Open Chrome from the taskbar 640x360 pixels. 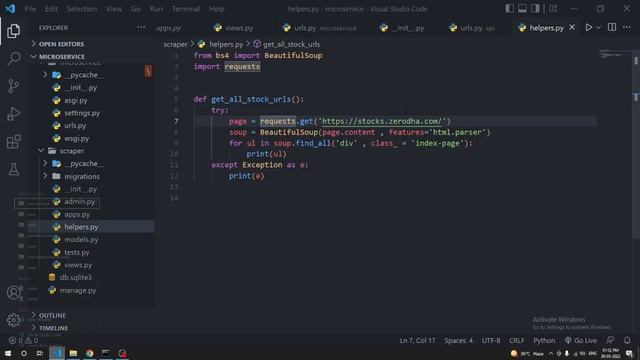click(89, 353)
